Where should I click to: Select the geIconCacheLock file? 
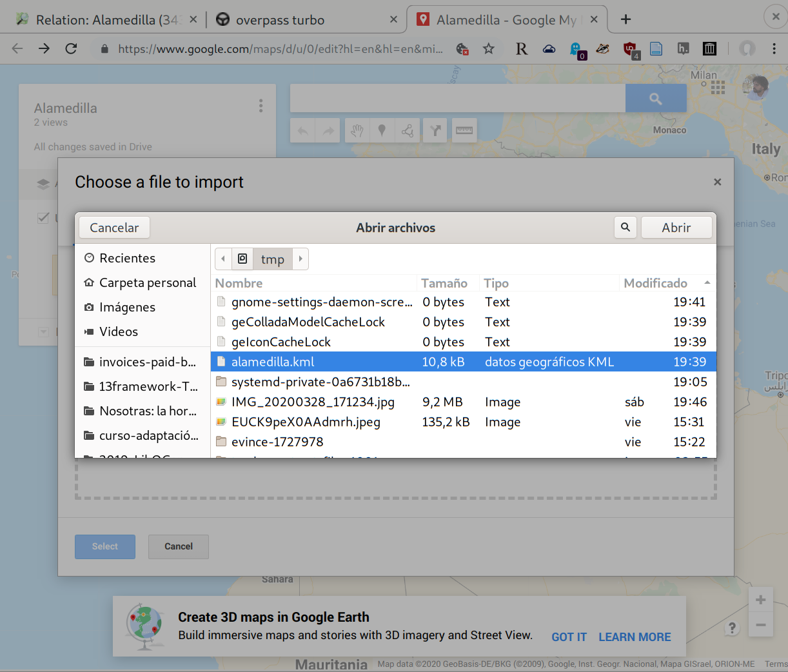click(463, 342)
